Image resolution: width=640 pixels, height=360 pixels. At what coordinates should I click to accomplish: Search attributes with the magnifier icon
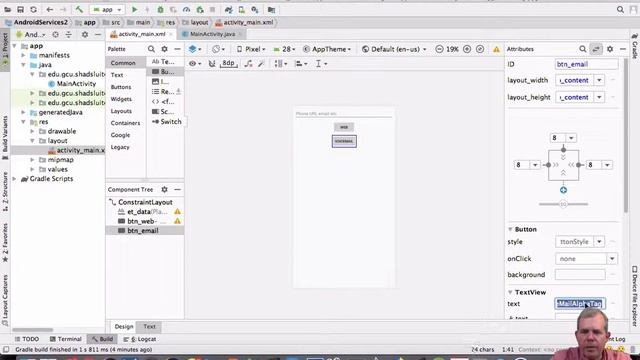click(x=582, y=49)
